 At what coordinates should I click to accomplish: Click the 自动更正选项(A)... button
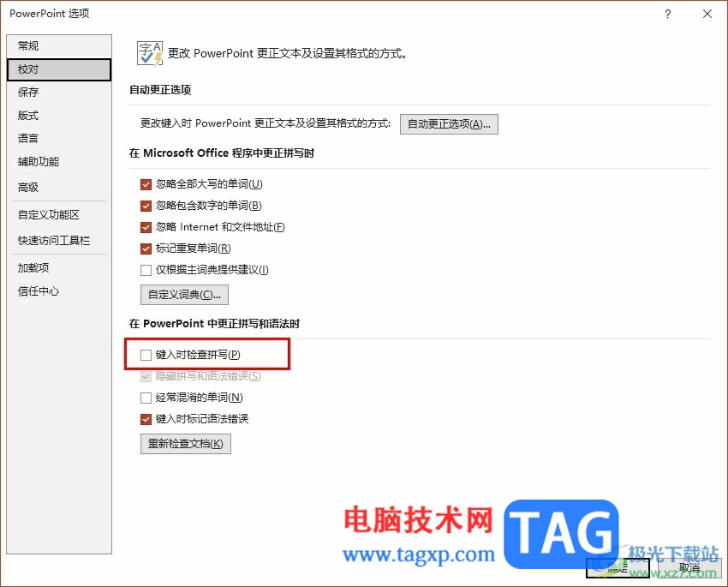coord(449,124)
